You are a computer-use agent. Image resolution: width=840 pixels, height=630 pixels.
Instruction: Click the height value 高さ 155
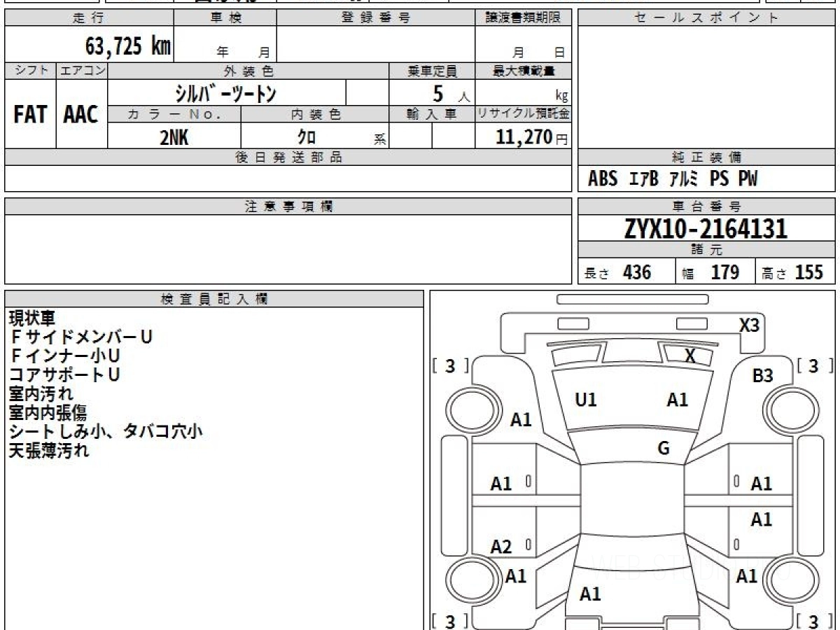[792, 272]
